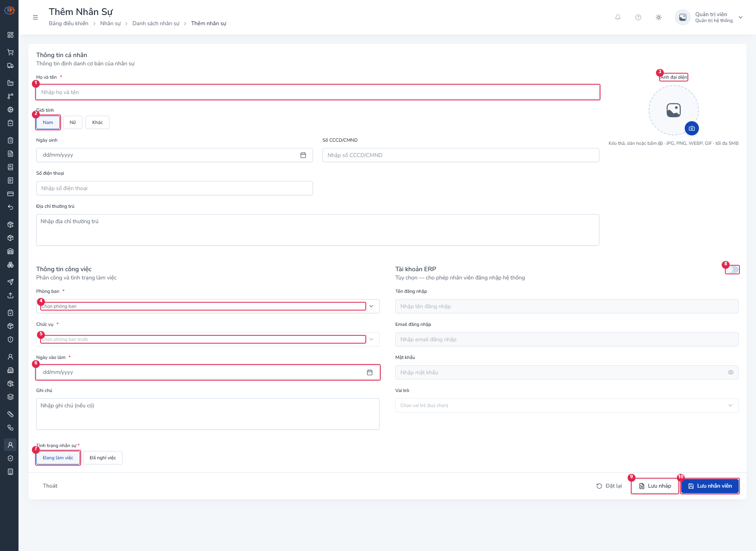Open the stacked layers sidebar icon
This screenshot has height=551, width=756.
click(11, 397)
